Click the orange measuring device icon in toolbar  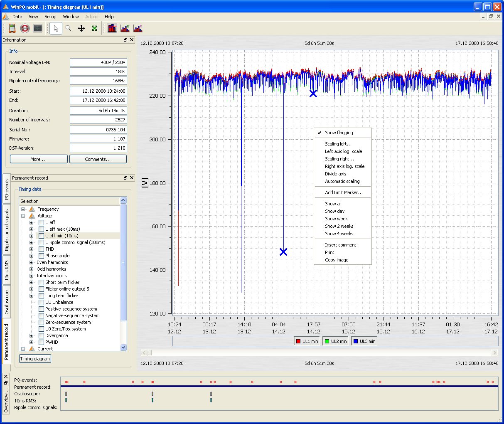[x=12, y=28]
